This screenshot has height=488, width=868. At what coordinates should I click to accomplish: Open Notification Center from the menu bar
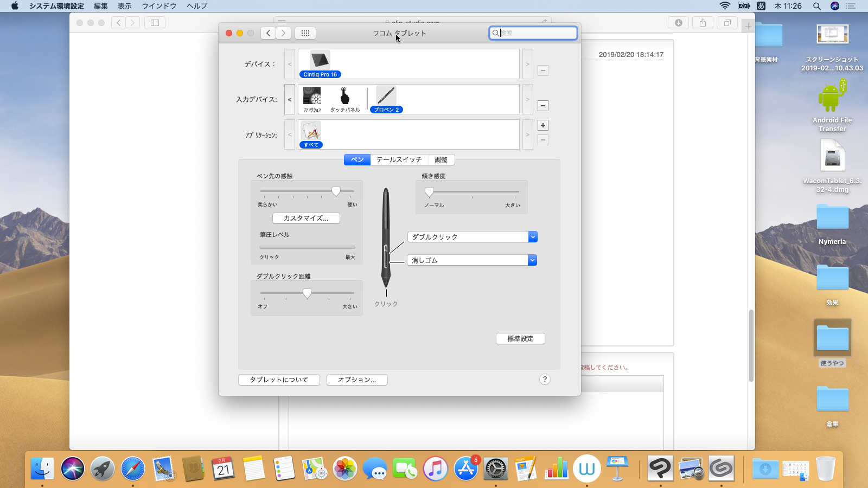(x=851, y=6)
